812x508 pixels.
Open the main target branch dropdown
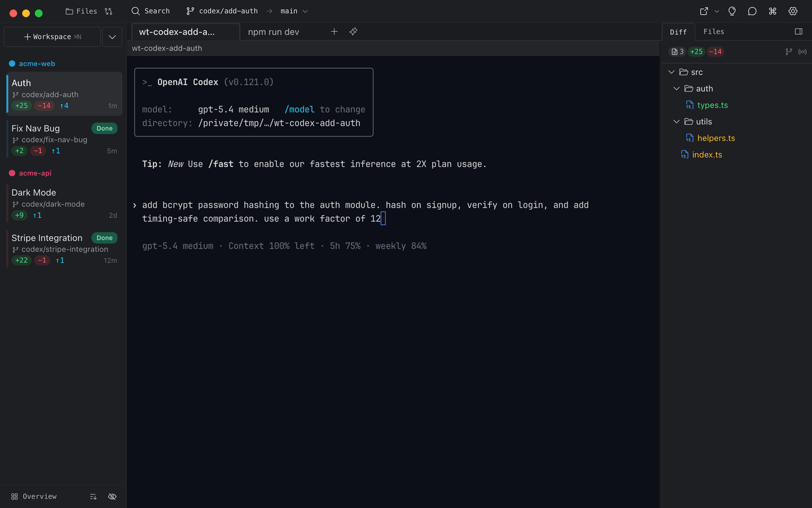click(294, 11)
